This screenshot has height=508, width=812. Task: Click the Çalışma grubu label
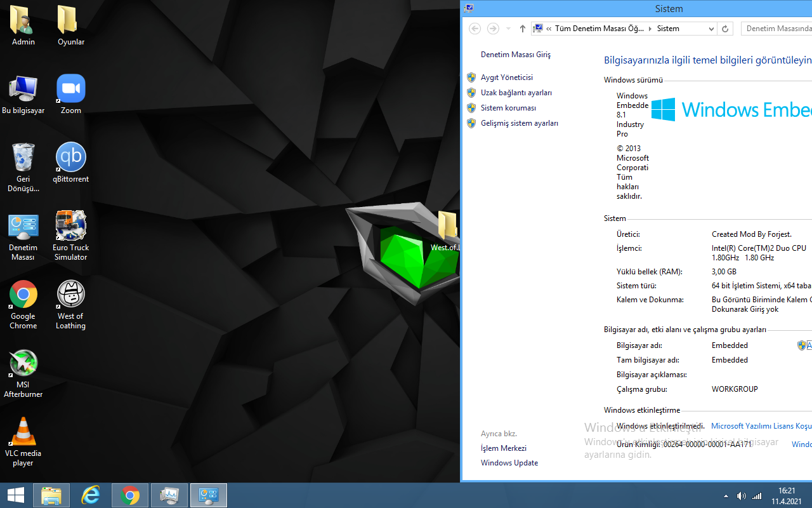(x=641, y=389)
